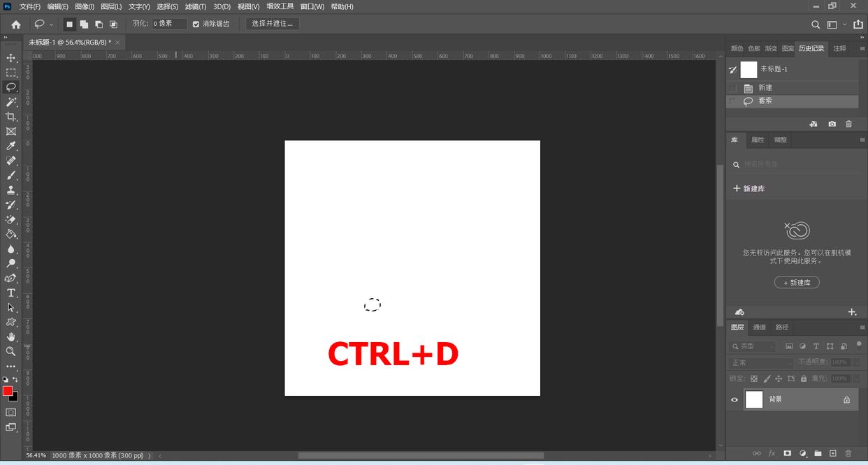This screenshot has height=465, width=868.
Task: Open the 滤镜(T) menu
Action: coord(196,6)
